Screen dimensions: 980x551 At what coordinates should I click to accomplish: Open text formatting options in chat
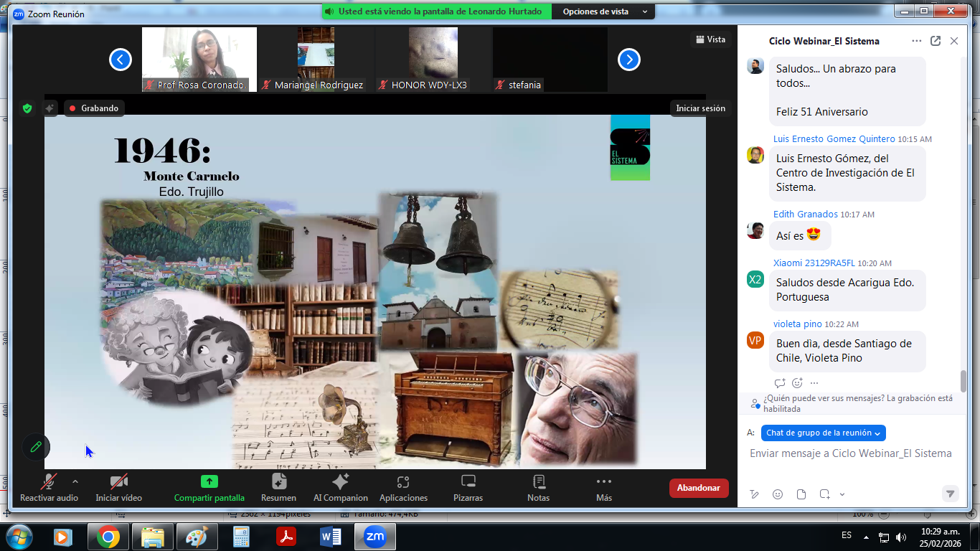[x=755, y=494]
